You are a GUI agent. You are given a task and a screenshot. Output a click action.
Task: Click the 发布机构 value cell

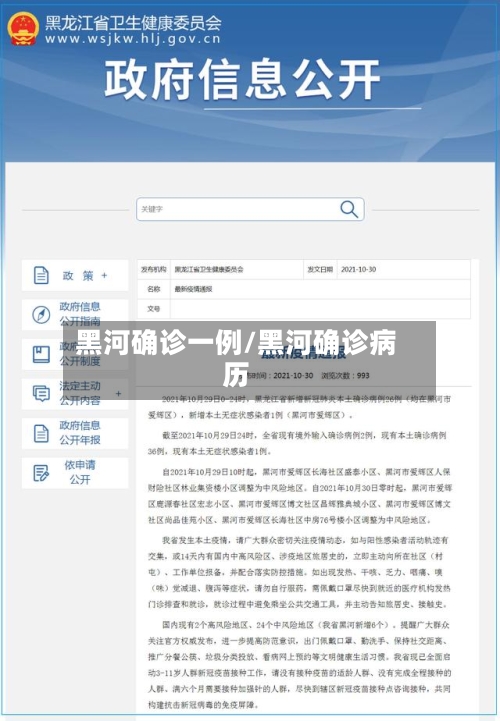(x=237, y=269)
